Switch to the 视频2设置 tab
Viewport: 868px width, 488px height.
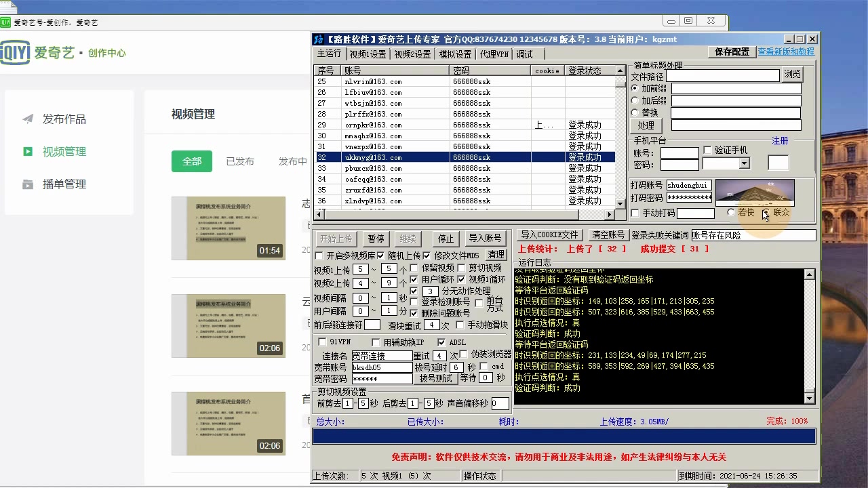point(412,54)
